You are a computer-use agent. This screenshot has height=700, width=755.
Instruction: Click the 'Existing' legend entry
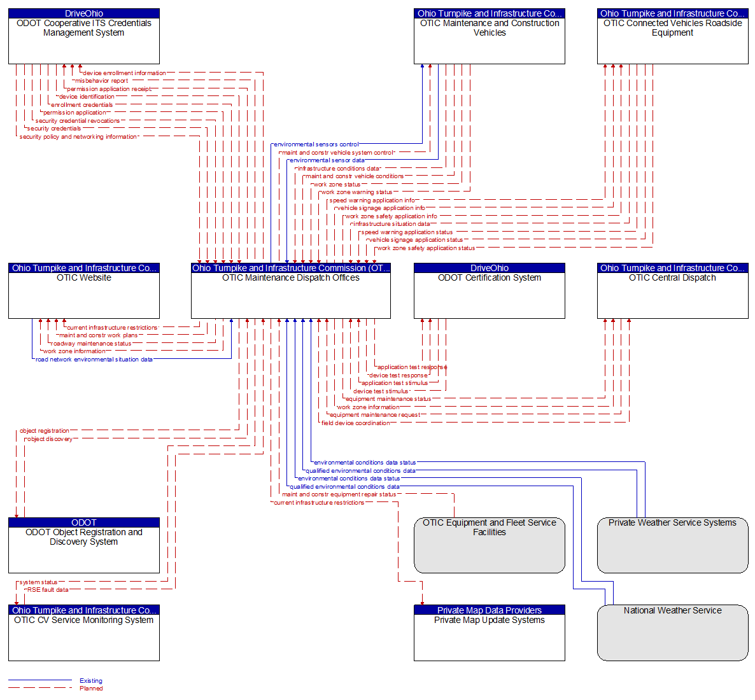point(91,681)
